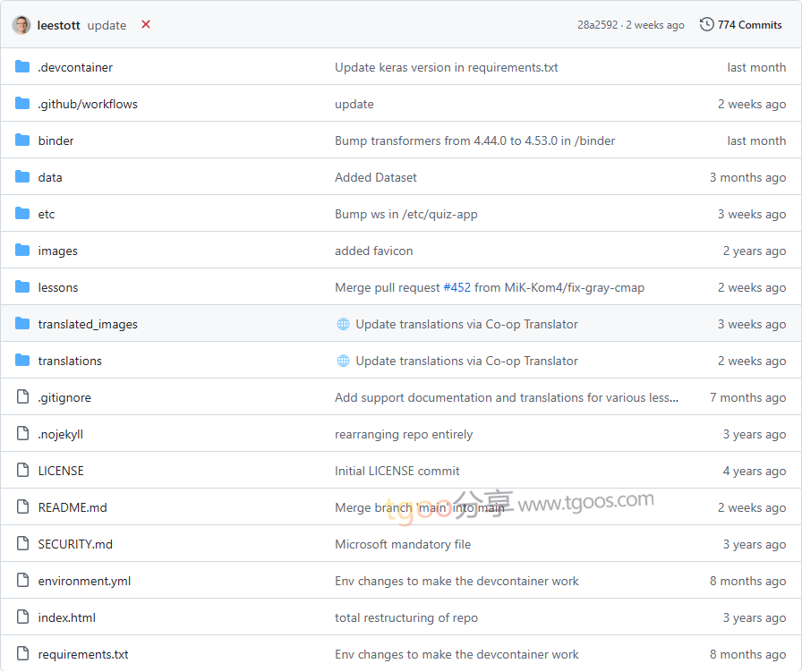Open the .github/workflows folder
The width and height of the screenshot is (802, 672).
point(88,104)
